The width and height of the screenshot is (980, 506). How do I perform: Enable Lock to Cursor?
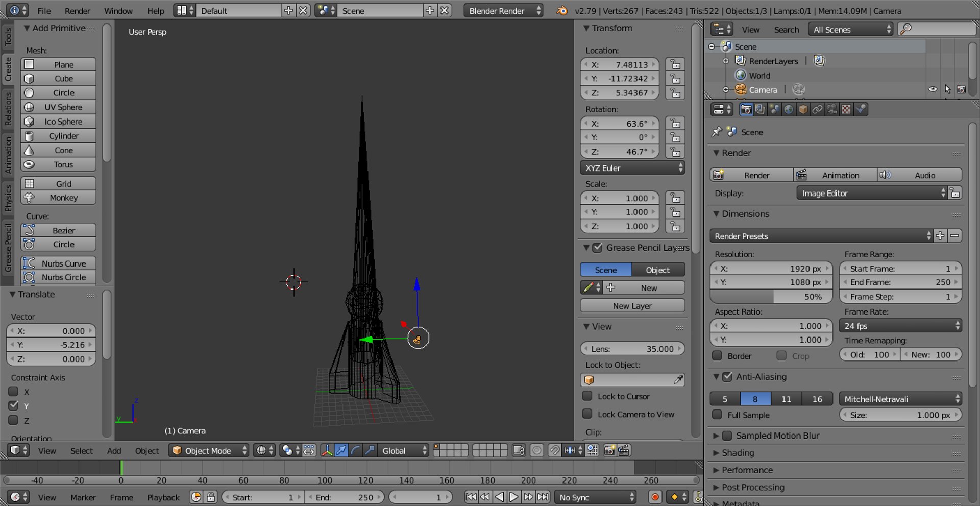(587, 396)
